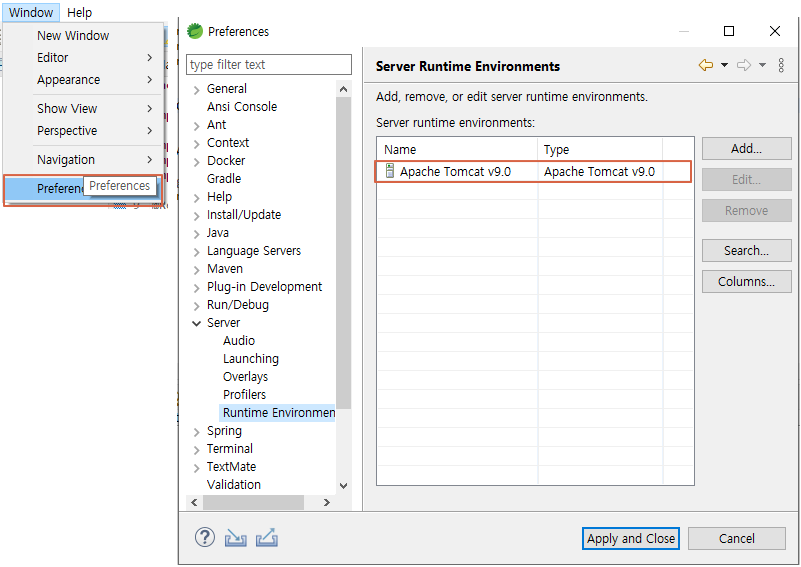
Task: Collapse the Server tree node
Action: tap(196, 323)
